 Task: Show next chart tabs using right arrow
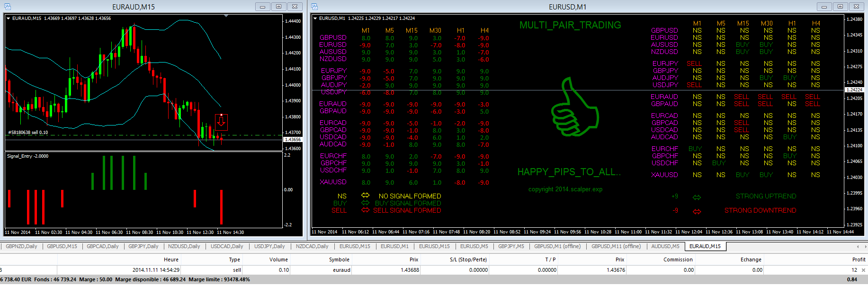click(864, 247)
